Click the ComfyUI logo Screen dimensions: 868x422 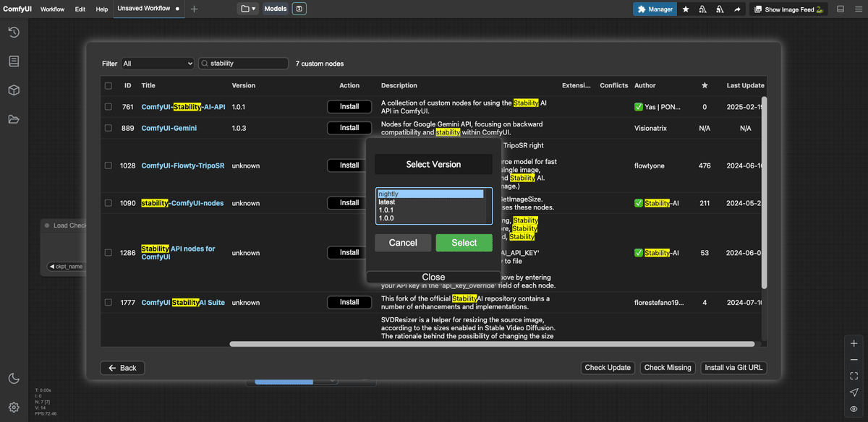[17, 9]
